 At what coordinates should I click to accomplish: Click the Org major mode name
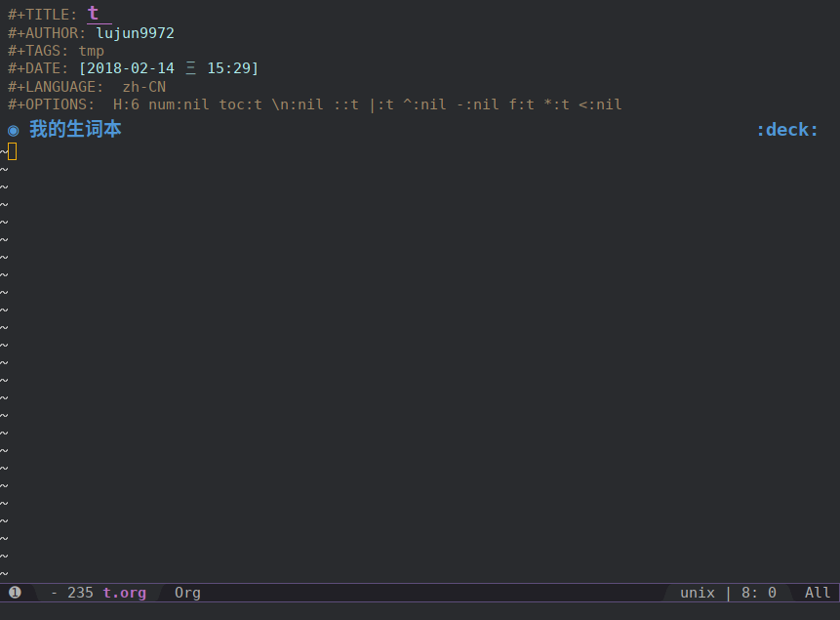pos(186,592)
